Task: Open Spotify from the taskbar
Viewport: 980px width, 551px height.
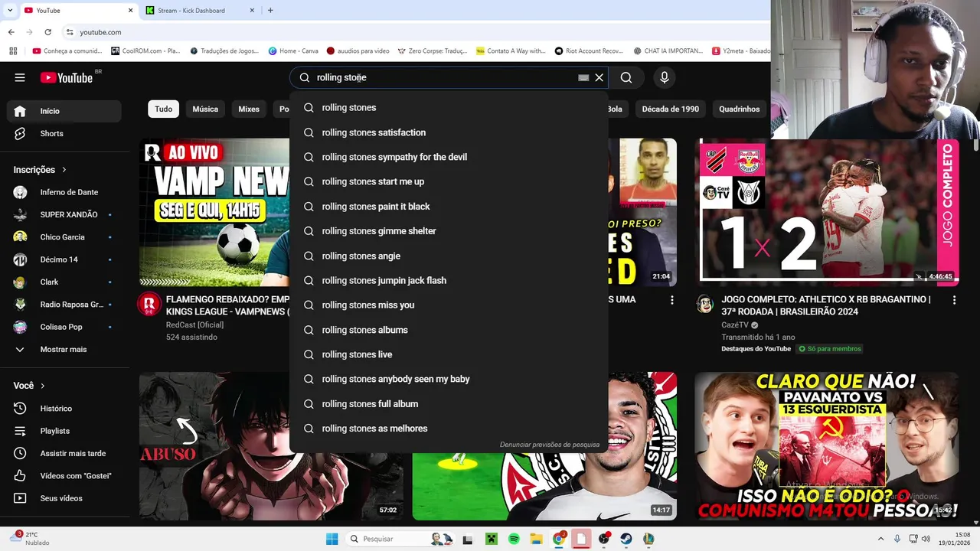Action: 514,540
